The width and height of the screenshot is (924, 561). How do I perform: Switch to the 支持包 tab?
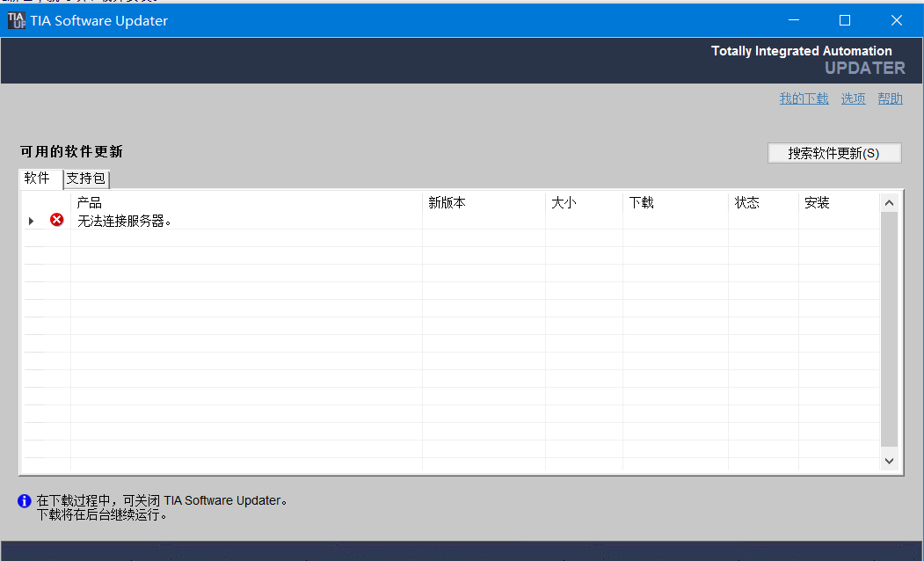pyautogui.click(x=86, y=178)
